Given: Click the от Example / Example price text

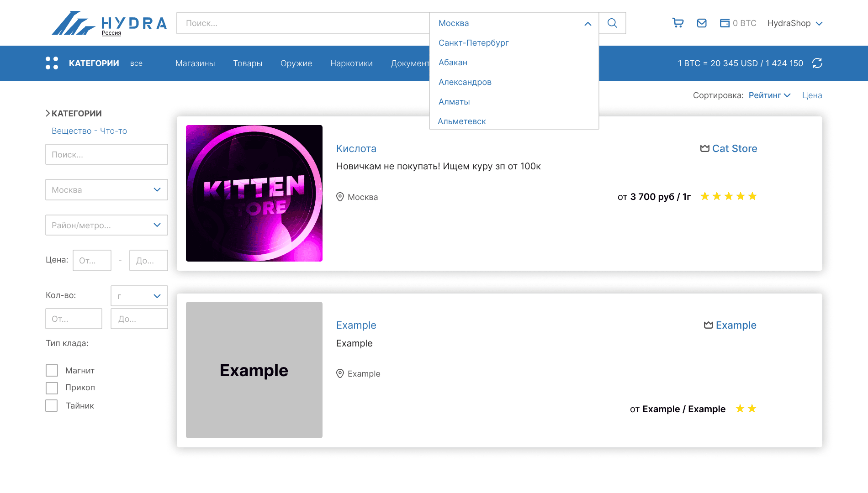Looking at the screenshot, I should pyautogui.click(x=677, y=409).
